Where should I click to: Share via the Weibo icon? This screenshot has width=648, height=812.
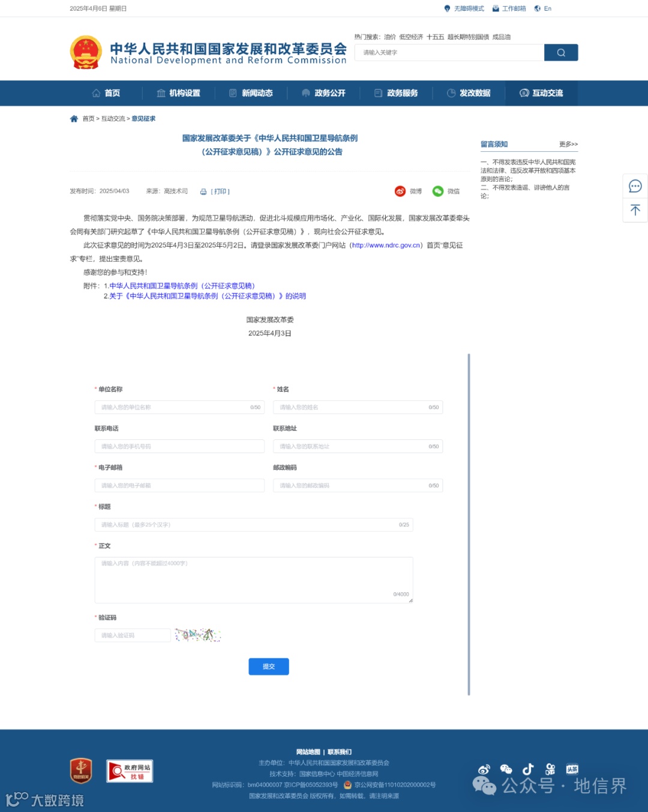pos(400,191)
